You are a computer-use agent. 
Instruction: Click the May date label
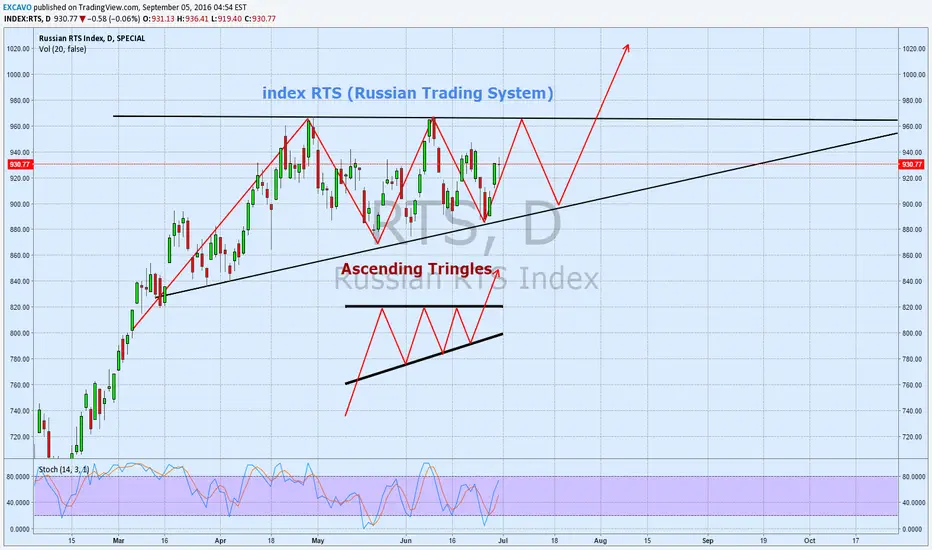pos(318,541)
